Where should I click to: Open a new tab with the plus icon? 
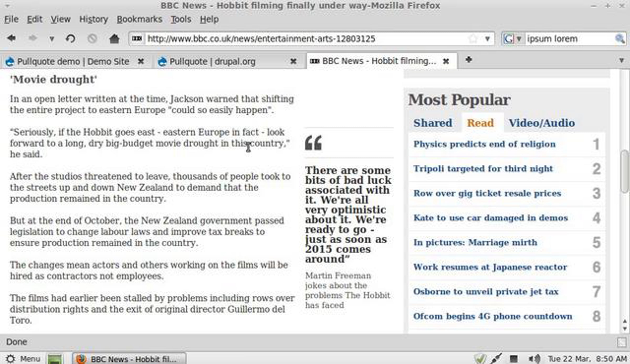coord(469,60)
